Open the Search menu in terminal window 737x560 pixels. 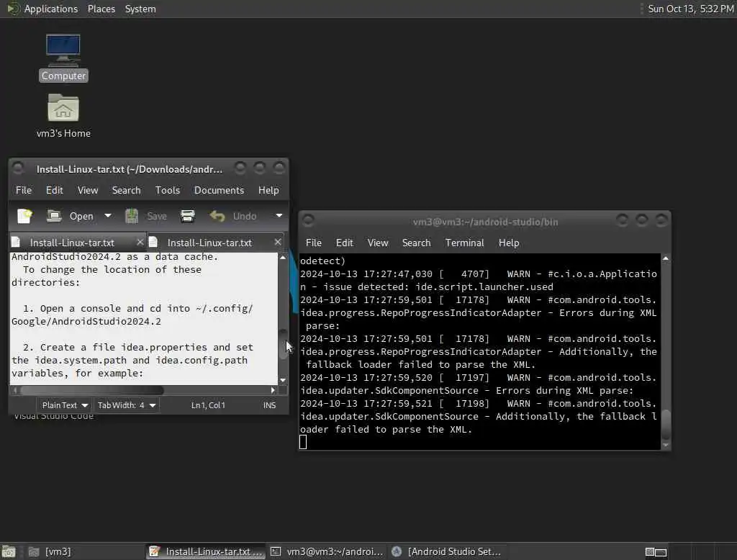coord(416,243)
